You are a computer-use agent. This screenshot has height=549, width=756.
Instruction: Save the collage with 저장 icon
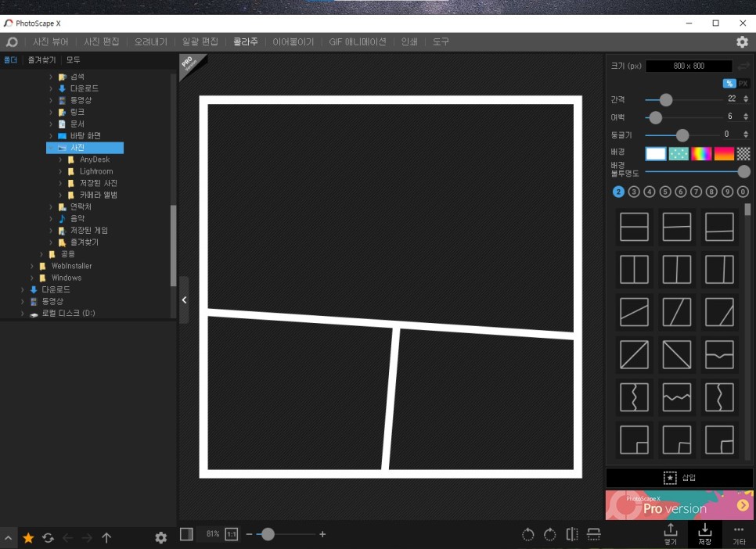(x=705, y=534)
